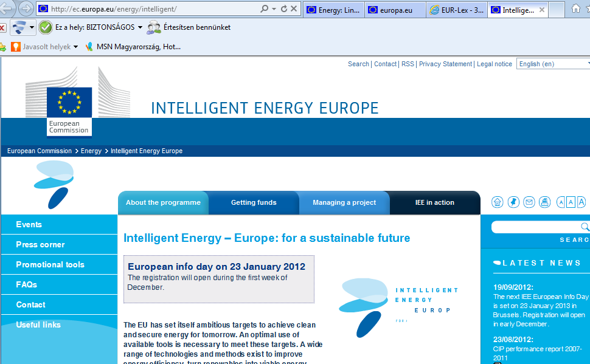Select FAQs in the left menu
Screen dimensions: 590x364
(x=59, y=284)
